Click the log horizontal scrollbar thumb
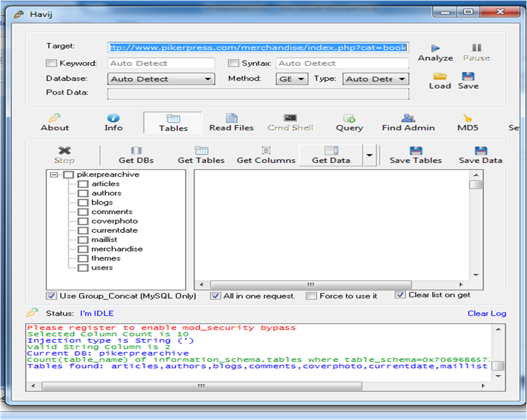The width and height of the screenshot is (527, 420). [201, 386]
